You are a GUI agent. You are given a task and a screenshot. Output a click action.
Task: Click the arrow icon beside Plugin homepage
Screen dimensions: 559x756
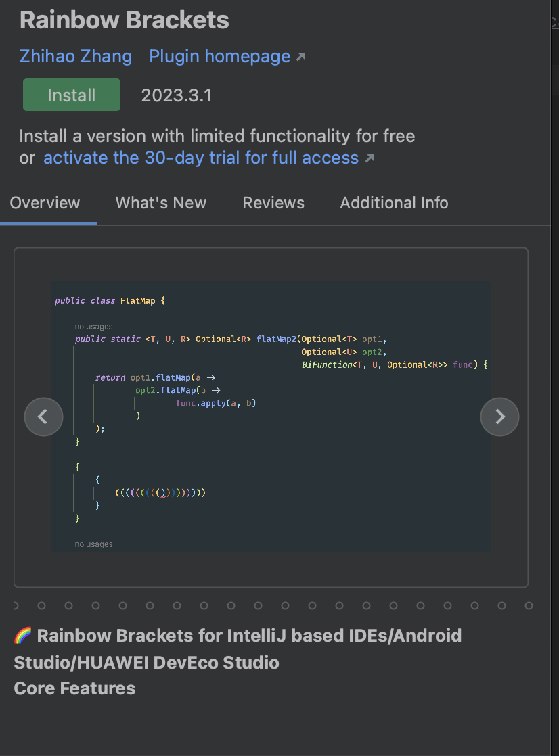[300, 57]
